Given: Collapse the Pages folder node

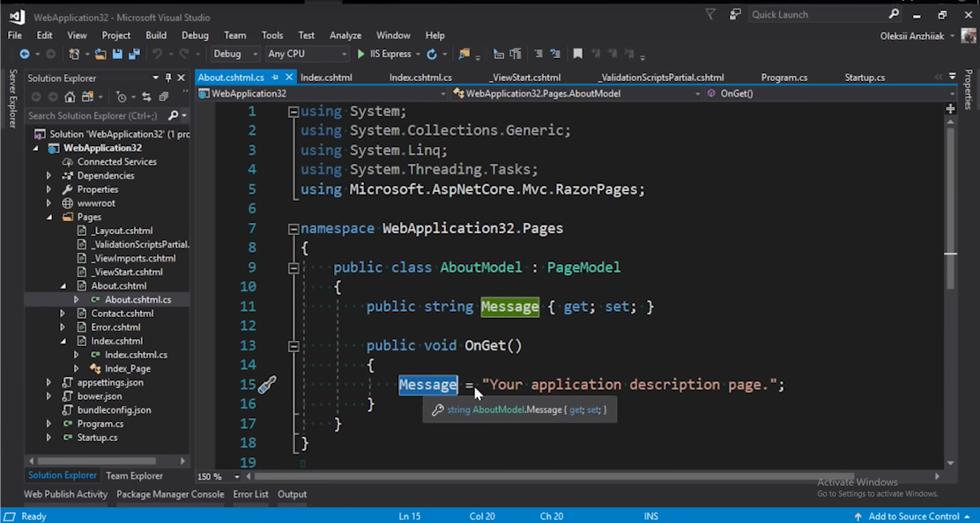Looking at the screenshot, I should (x=49, y=217).
